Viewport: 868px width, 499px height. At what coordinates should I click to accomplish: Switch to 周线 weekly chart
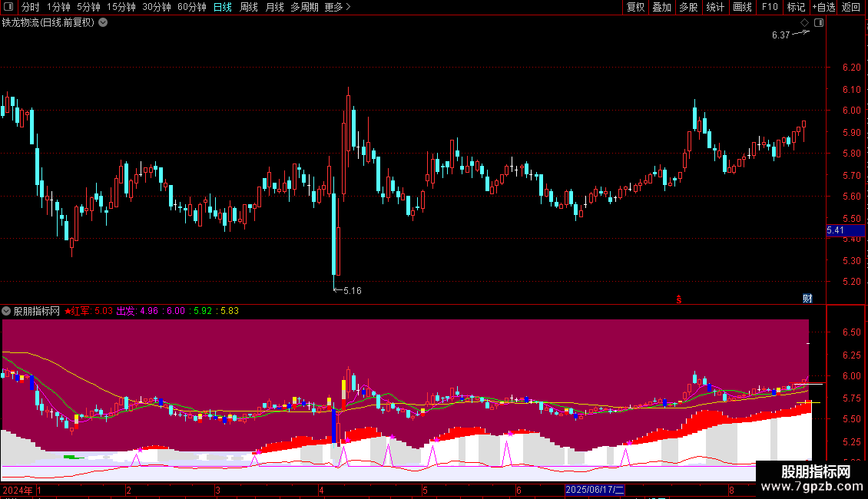(x=249, y=7)
